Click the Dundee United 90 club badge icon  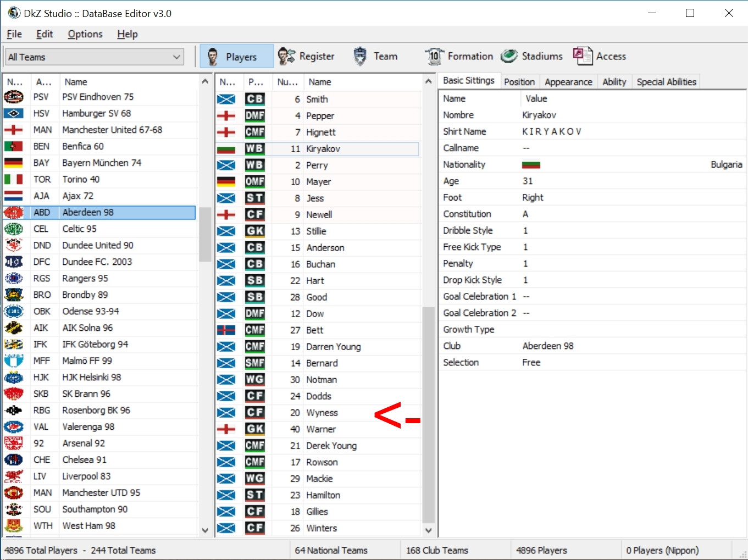pyautogui.click(x=14, y=246)
